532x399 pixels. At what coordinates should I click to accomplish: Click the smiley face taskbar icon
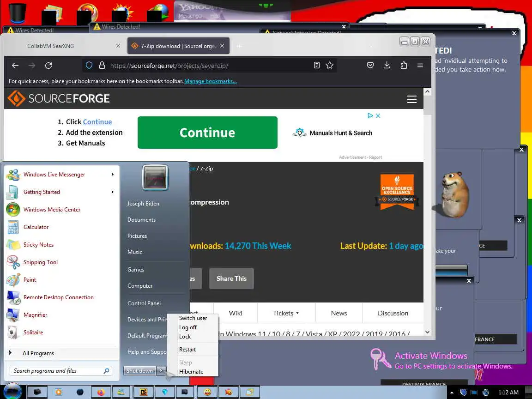[x=207, y=392]
